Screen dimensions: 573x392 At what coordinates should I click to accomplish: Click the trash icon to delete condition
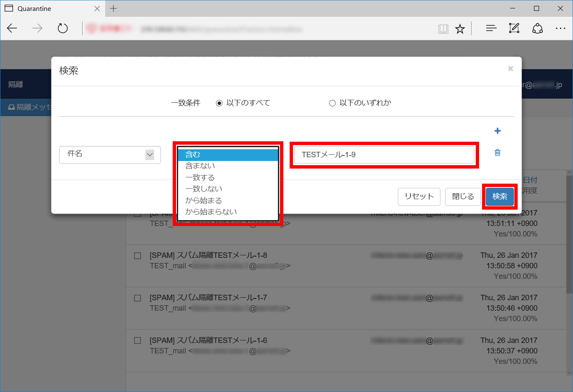coord(498,153)
